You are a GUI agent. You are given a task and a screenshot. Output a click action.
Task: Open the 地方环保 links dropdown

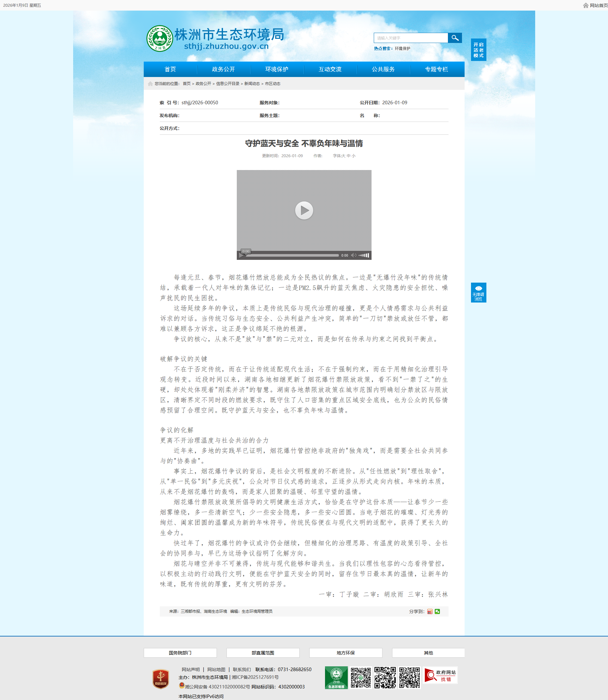point(346,653)
